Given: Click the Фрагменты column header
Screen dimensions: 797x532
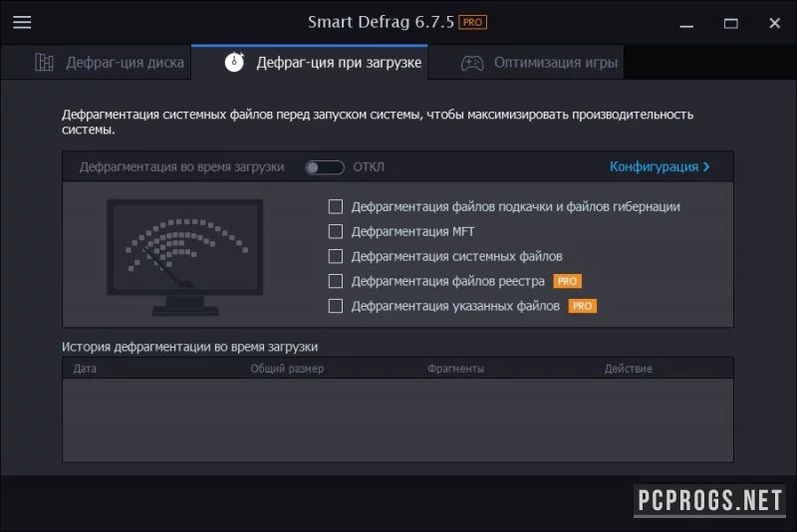Looking at the screenshot, I should [455, 369].
